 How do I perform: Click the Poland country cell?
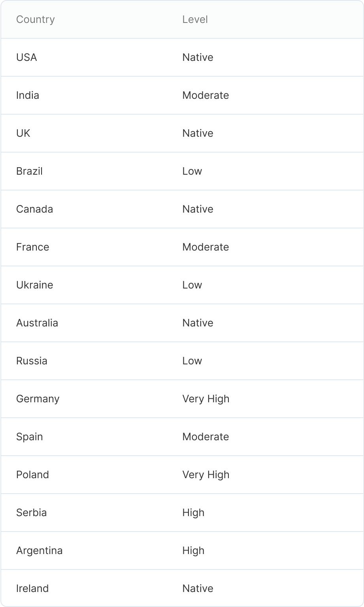pos(32,475)
